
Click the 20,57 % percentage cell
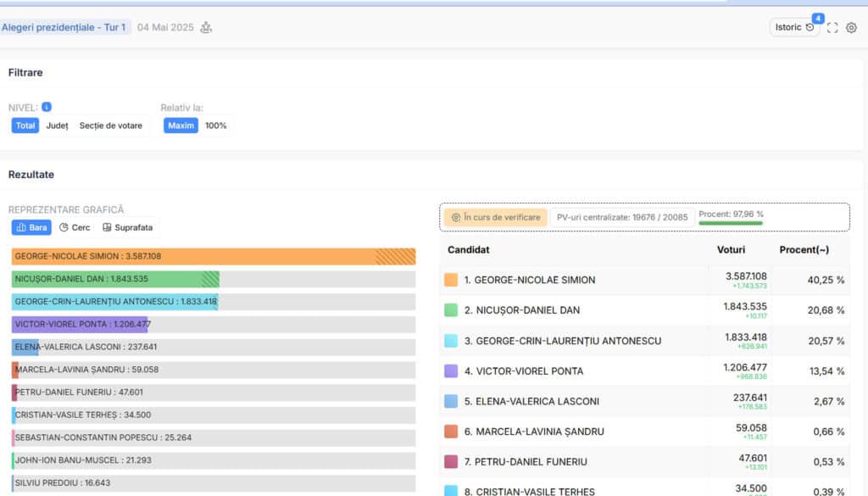tap(826, 341)
